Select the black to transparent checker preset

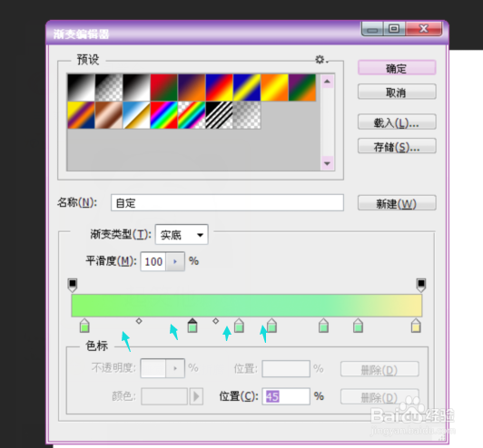pos(109,87)
